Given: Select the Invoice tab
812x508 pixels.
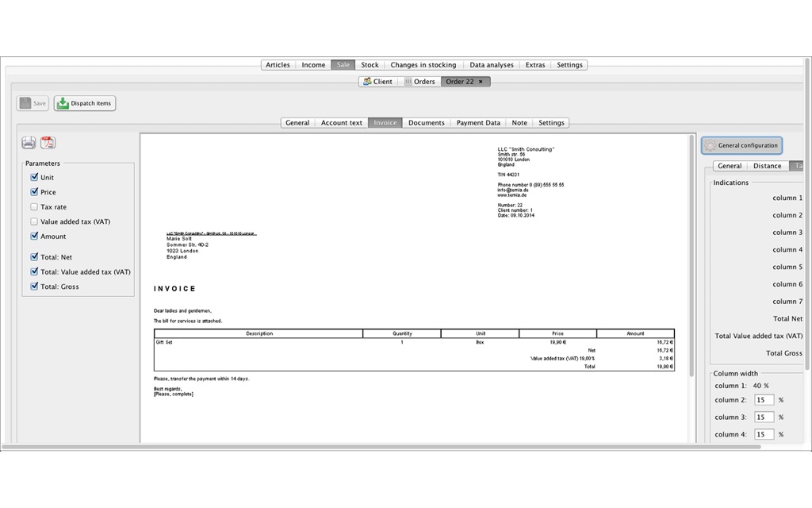Looking at the screenshot, I should click(x=385, y=123).
